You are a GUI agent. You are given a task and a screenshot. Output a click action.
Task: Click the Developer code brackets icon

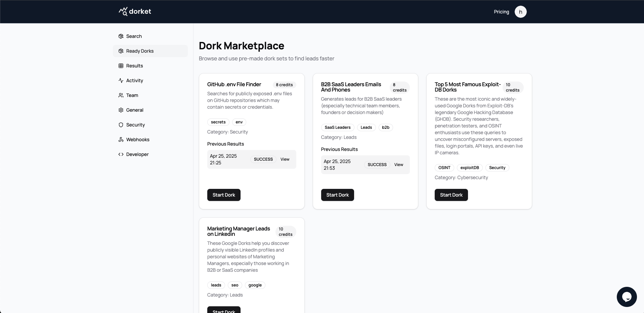pyautogui.click(x=121, y=154)
